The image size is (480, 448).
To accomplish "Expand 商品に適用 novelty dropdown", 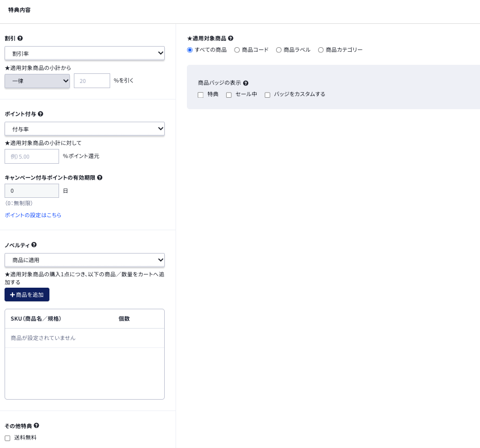I will click(x=85, y=260).
